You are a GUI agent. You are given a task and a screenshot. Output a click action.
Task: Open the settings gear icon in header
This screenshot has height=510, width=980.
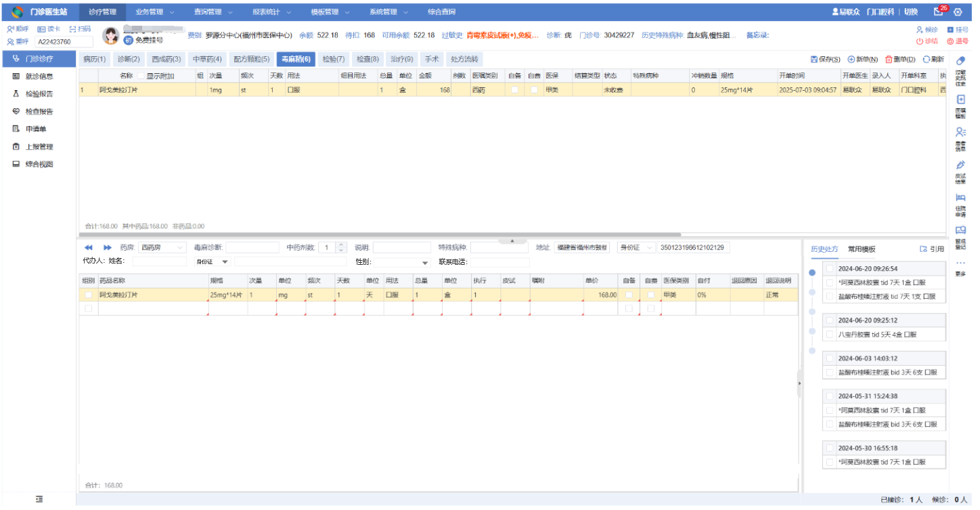(958, 12)
